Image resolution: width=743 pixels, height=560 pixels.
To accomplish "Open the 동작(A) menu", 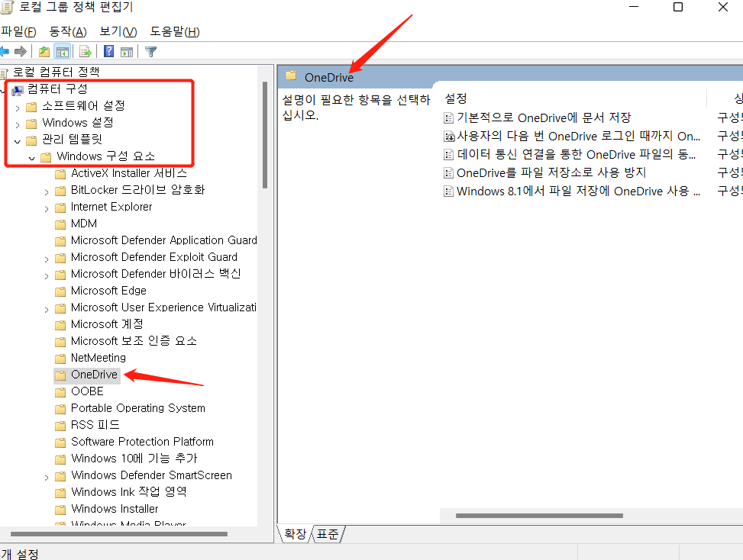I will 66,31.
